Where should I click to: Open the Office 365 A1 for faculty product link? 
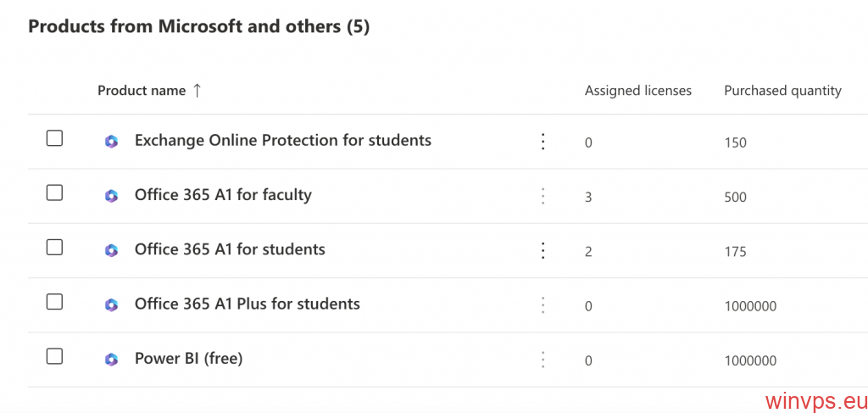(223, 195)
